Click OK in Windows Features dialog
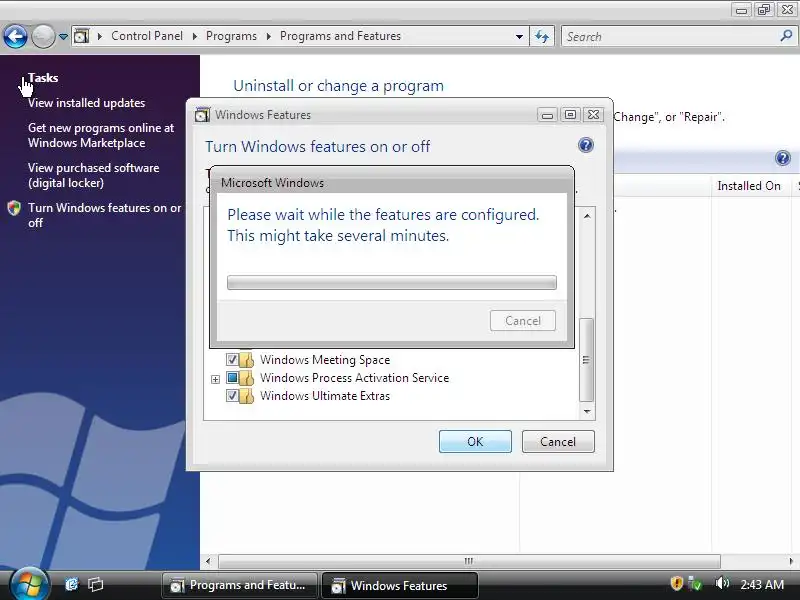800x600 pixels. [475, 442]
